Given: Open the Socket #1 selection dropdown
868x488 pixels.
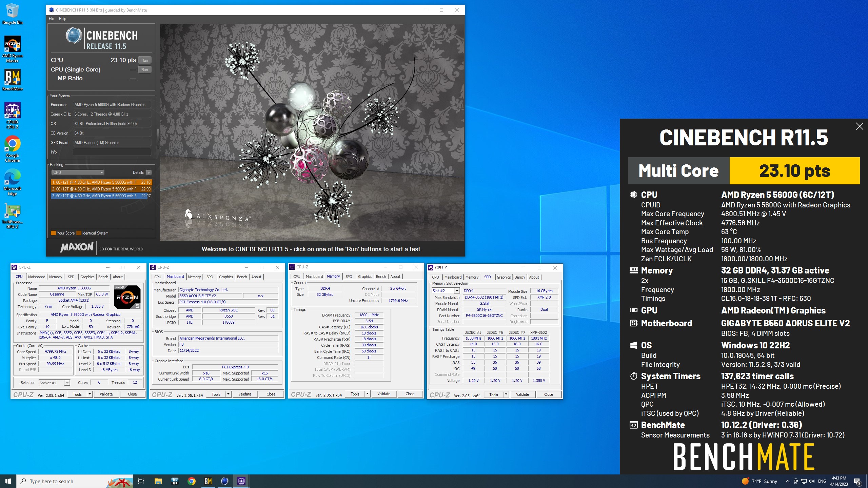Looking at the screenshot, I should (54, 383).
